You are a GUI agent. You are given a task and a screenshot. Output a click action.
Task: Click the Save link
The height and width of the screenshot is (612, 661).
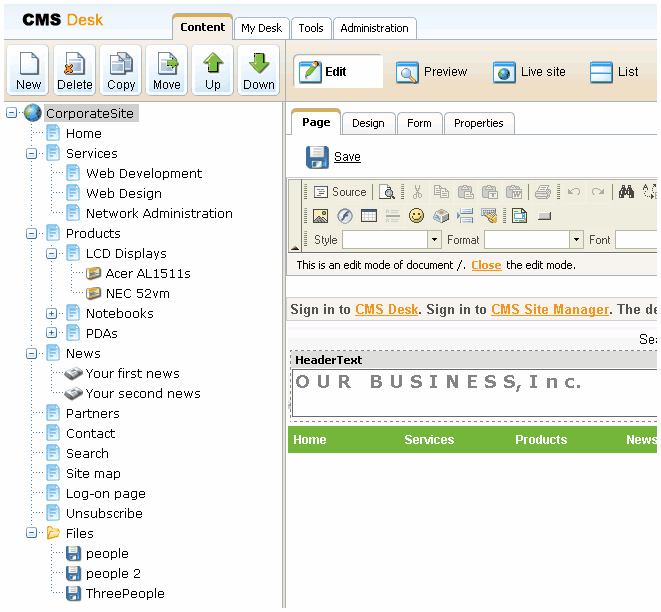(x=347, y=157)
